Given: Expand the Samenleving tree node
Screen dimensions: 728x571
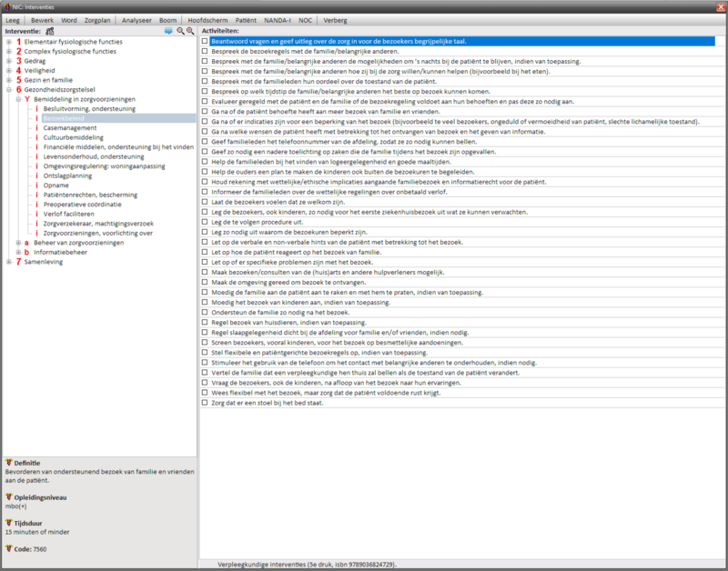Looking at the screenshot, I should (9, 262).
